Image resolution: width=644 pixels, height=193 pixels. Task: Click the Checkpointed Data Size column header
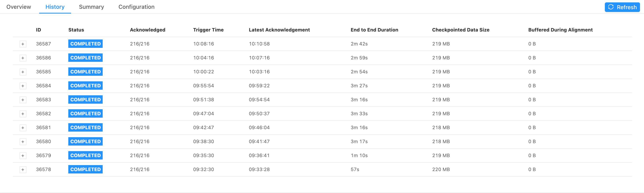pyautogui.click(x=460, y=30)
